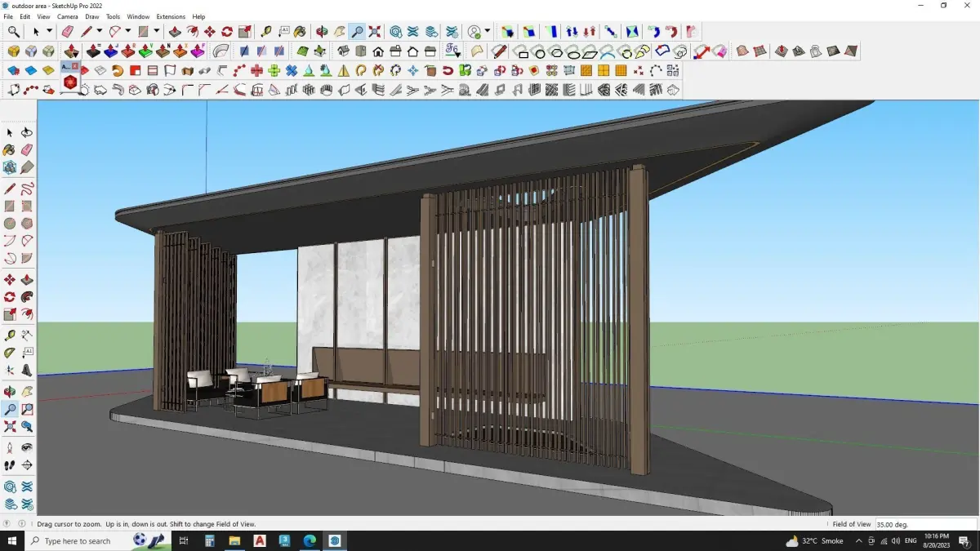Open the File menu

(x=8, y=16)
